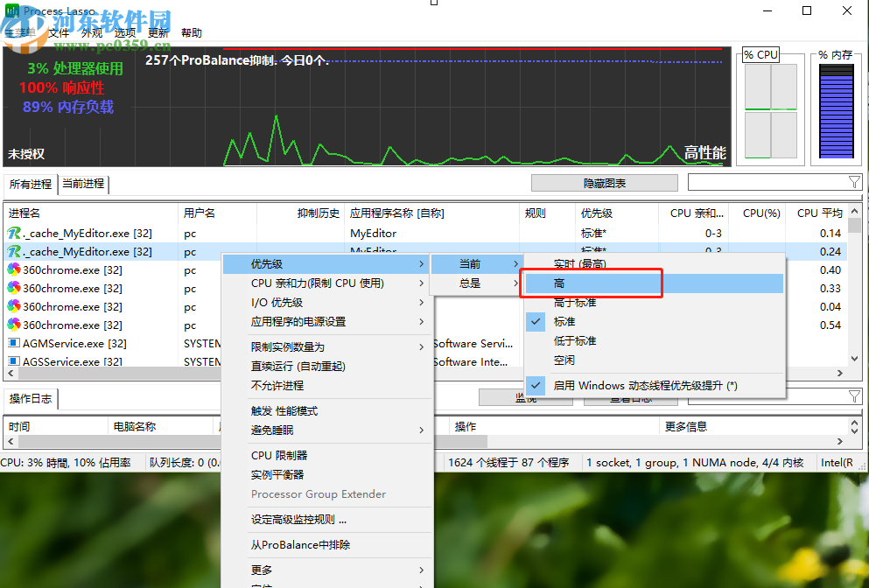Open the 帮助 menu
The height and width of the screenshot is (588, 869).
(x=191, y=32)
